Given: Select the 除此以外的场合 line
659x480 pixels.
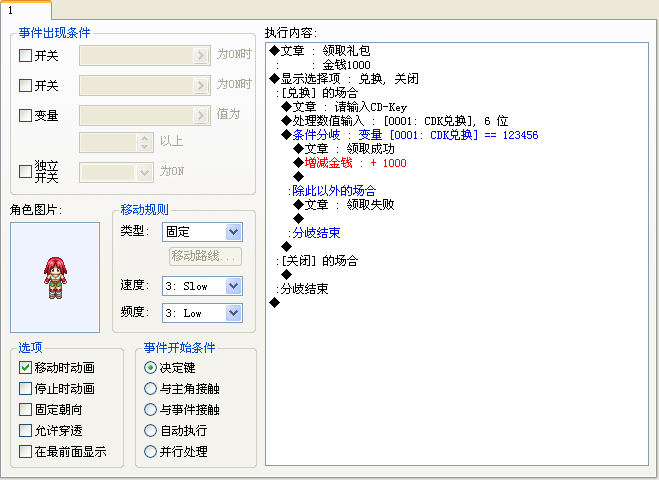Looking at the screenshot, I should coord(332,191).
